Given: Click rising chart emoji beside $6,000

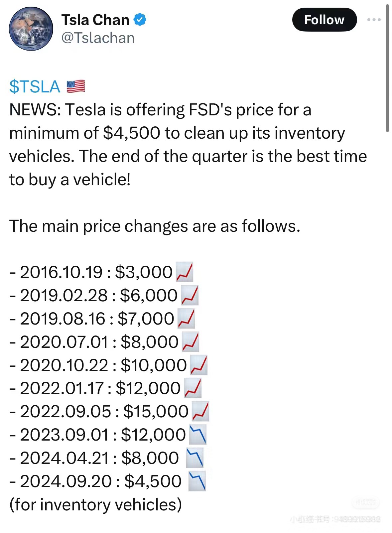Looking at the screenshot, I should click(x=190, y=295).
